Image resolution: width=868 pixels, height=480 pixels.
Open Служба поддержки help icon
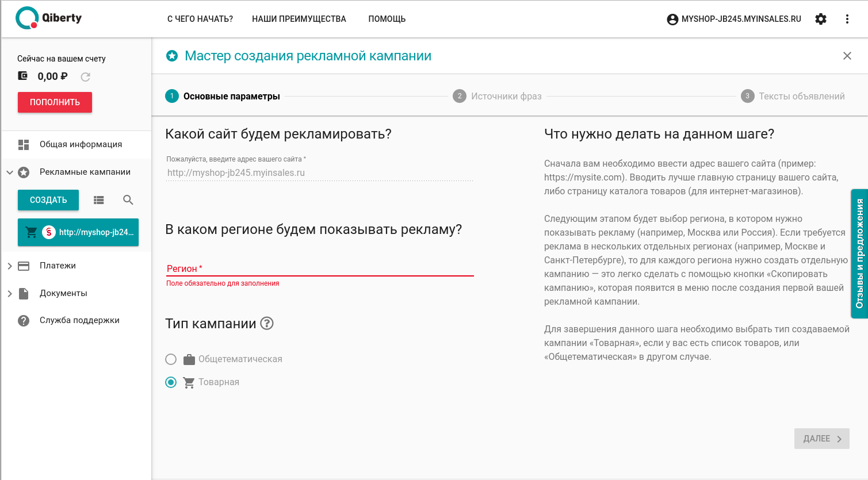click(24, 320)
